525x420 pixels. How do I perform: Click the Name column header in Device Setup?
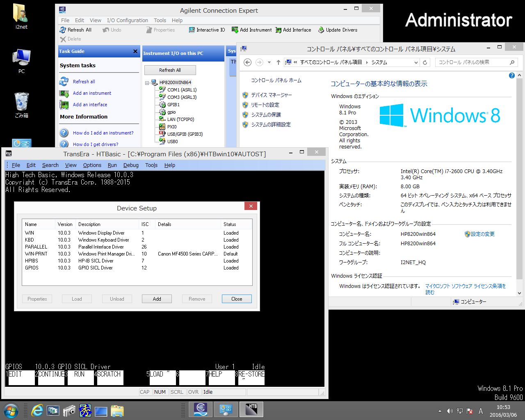tap(39, 224)
